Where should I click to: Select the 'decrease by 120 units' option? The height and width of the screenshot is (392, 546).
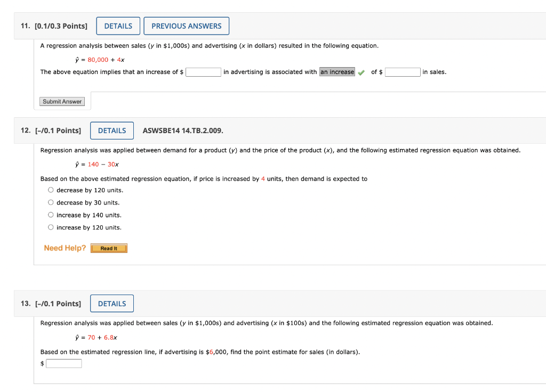[x=51, y=190]
